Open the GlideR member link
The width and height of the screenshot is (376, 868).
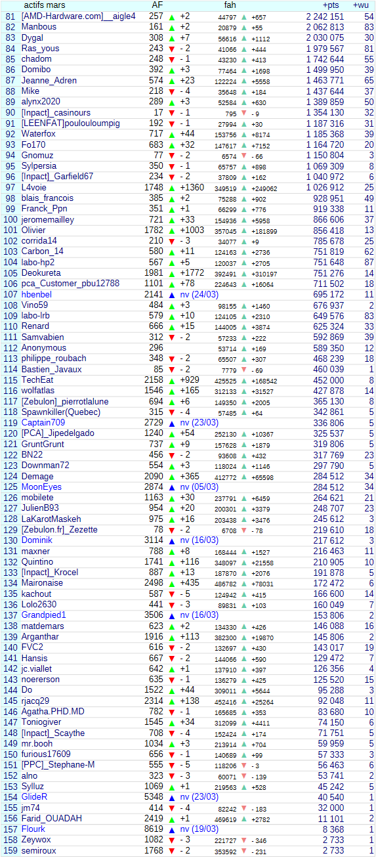(x=35, y=797)
